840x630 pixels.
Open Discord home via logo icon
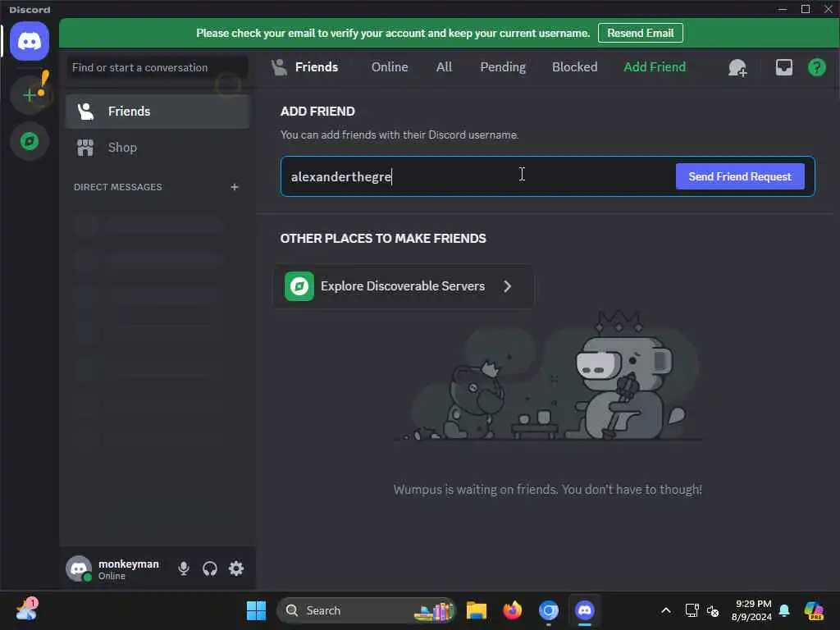coord(30,41)
